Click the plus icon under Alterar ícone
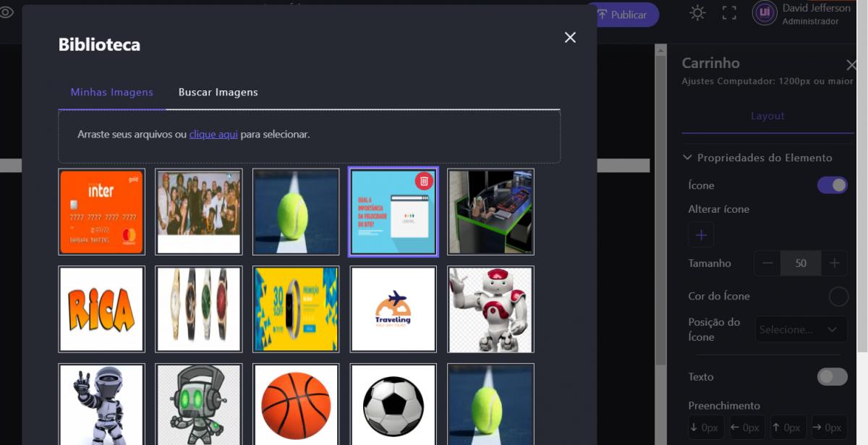This screenshot has height=445, width=868. point(701,235)
